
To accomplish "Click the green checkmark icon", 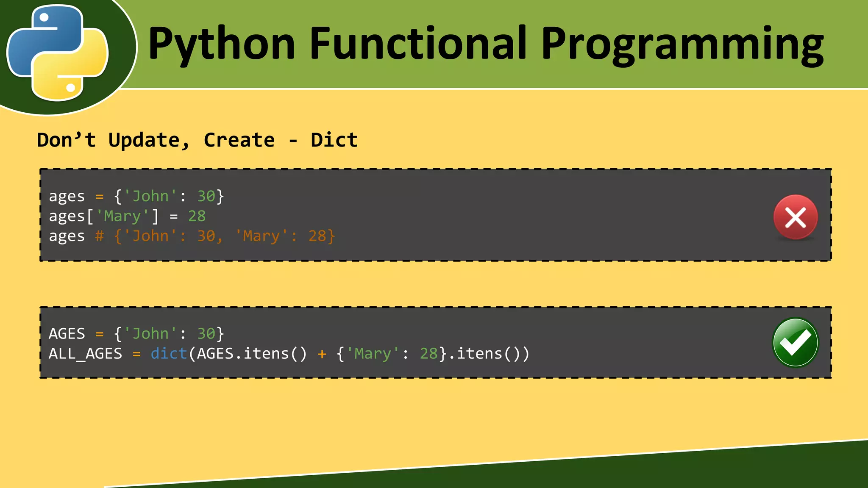I will click(796, 342).
